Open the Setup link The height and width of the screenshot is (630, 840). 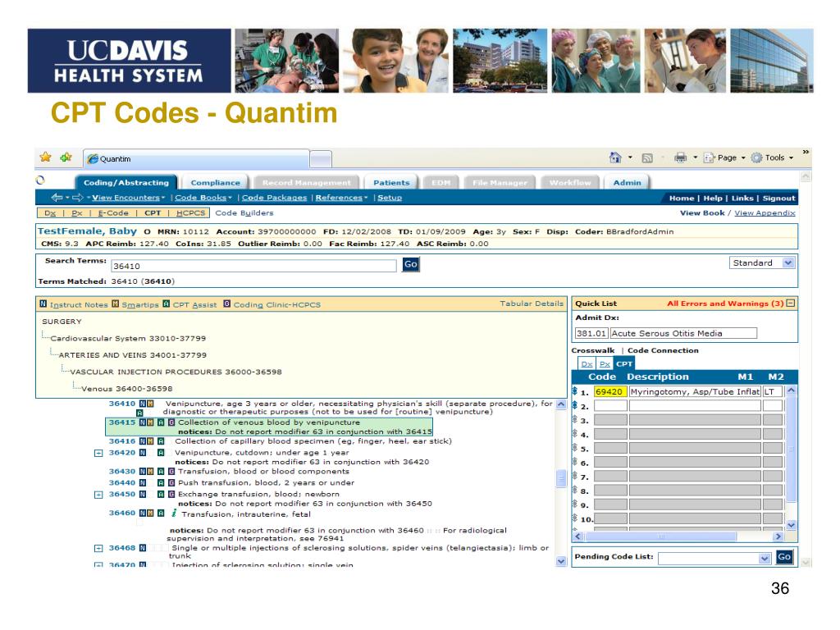click(390, 198)
